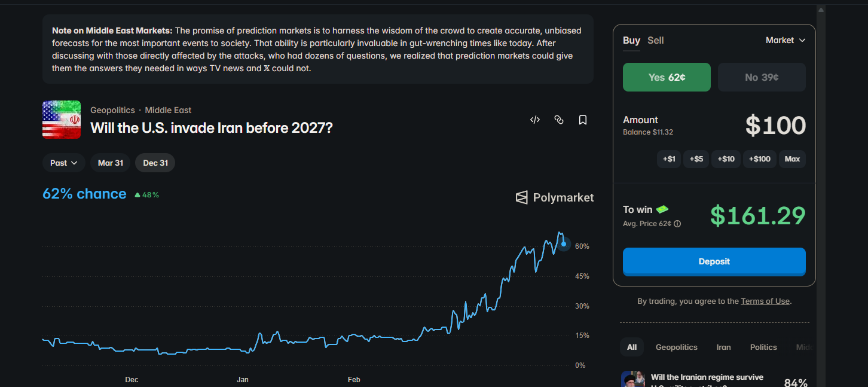Select the No 39¢ outcome

pos(762,77)
